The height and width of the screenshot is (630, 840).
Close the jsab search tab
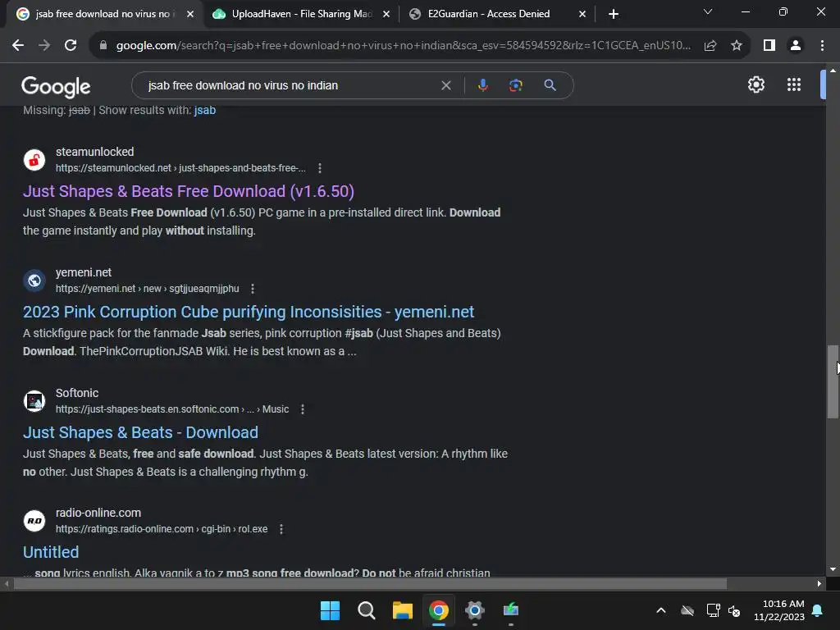click(x=189, y=14)
